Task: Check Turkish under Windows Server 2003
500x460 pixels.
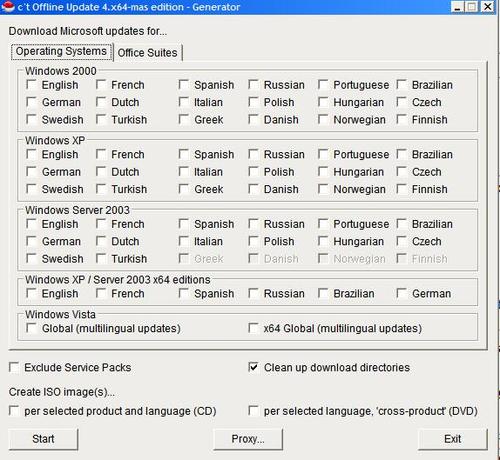Action: coord(101,258)
